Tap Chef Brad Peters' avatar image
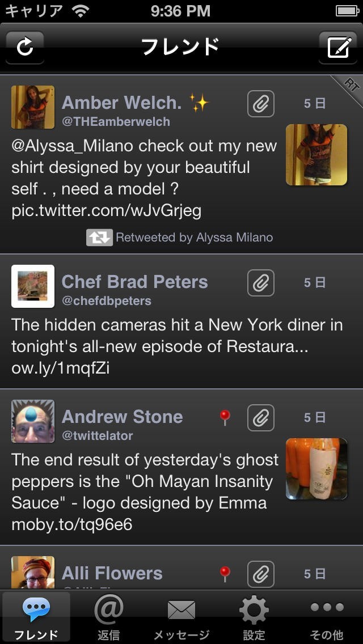The width and height of the screenshot is (363, 644). pos(33,286)
